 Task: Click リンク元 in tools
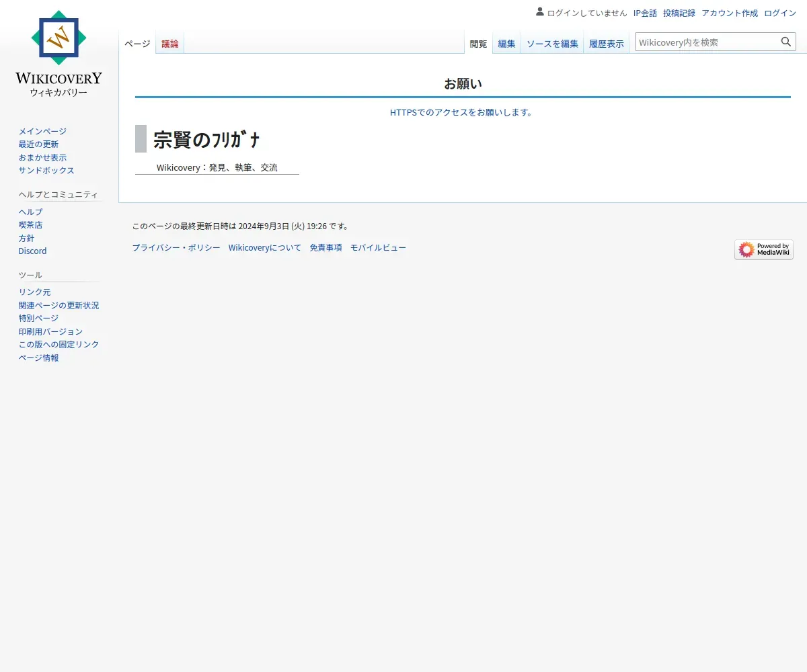(x=34, y=292)
